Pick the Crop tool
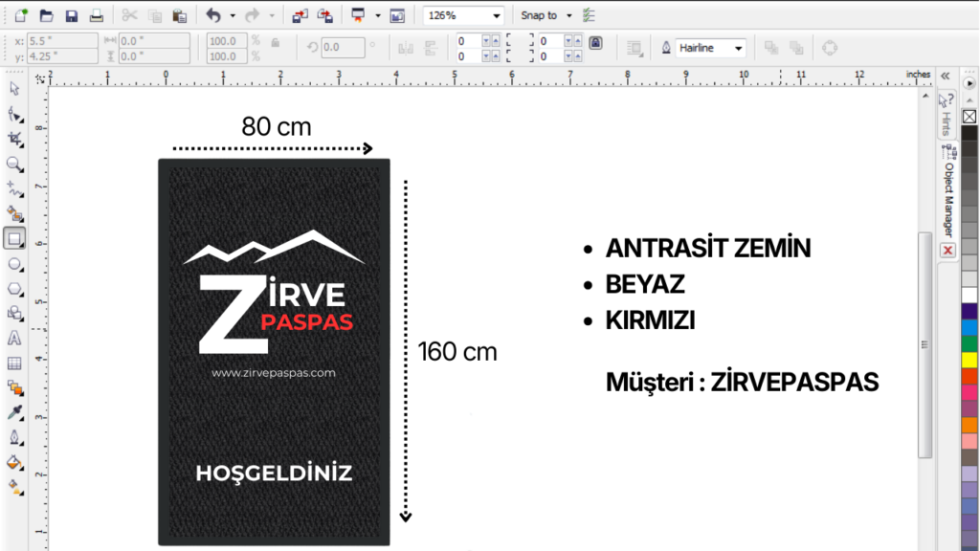Screen dimensions: 980x551 (x=14, y=139)
